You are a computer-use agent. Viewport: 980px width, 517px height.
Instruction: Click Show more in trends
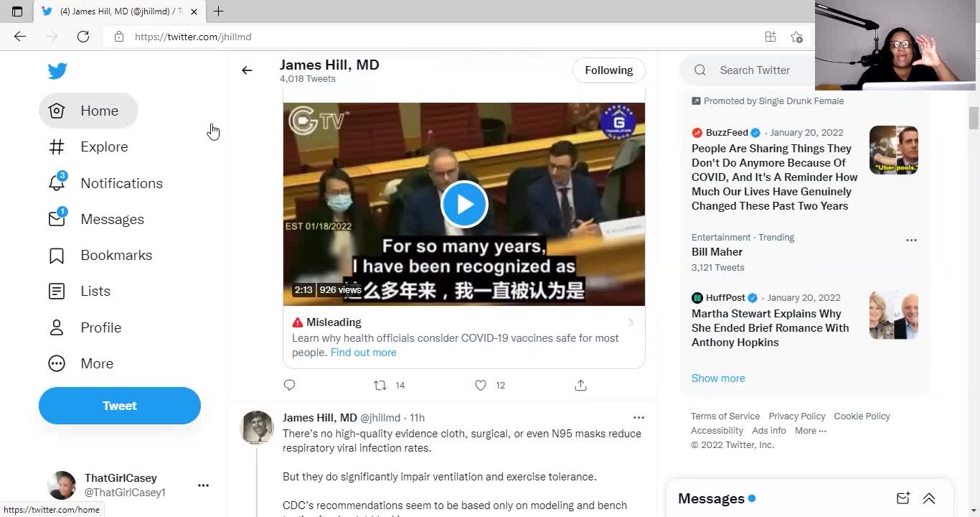point(718,378)
